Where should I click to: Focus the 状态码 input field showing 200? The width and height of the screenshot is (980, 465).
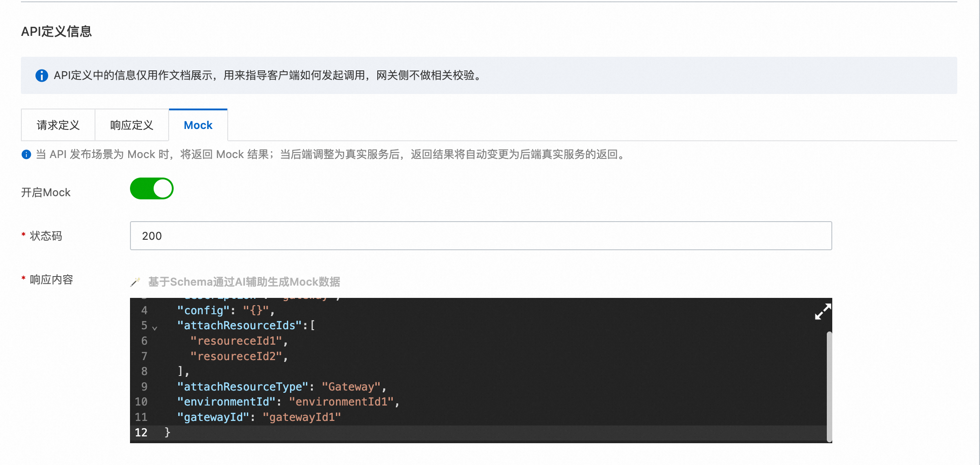point(480,236)
